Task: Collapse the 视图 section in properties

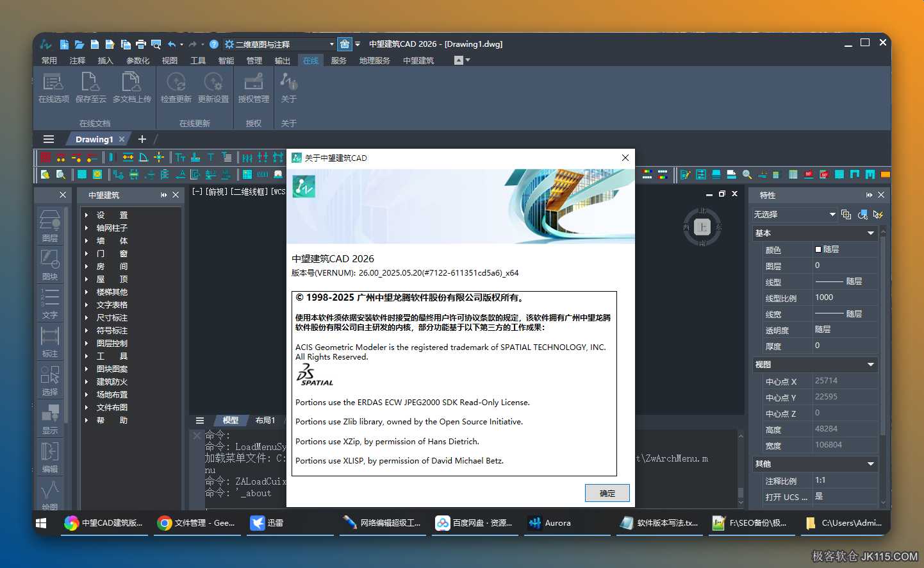Action: 871,365
